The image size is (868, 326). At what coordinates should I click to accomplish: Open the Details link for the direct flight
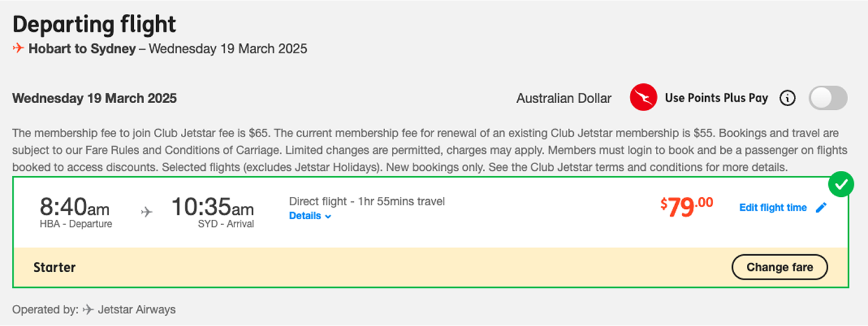(x=305, y=216)
